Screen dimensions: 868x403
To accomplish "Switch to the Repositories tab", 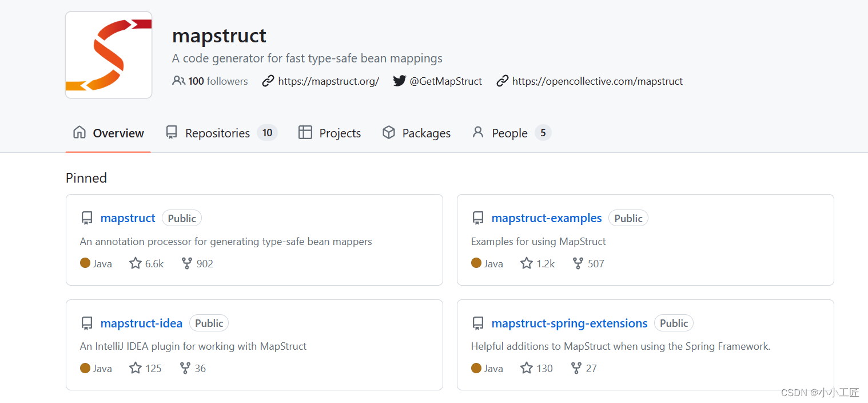I will (217, 133).
